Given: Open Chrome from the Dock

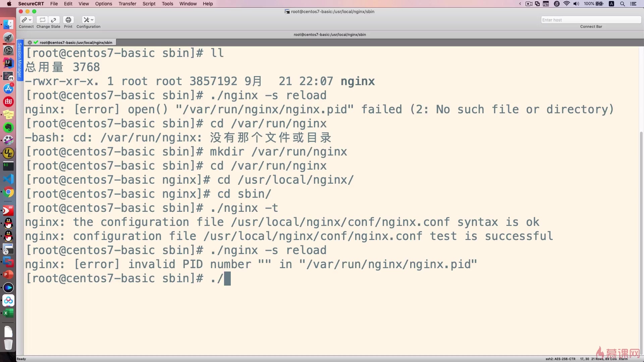Looking at the screenshot, I should coord(8,192).
